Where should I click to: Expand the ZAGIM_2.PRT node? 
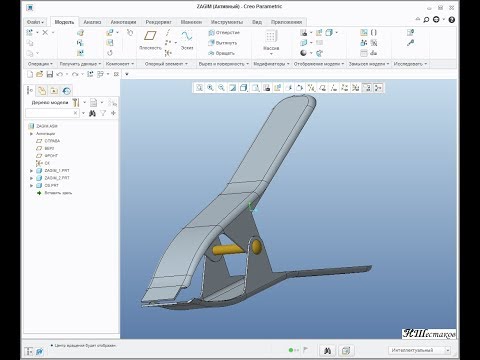click(x=32, y=178)
